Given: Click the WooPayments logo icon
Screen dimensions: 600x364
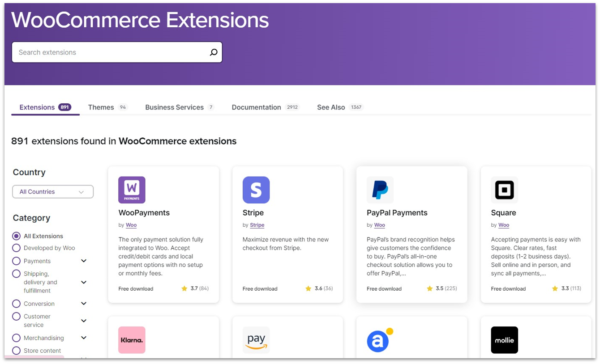Looking at the screenshot, I should [x=132, y=190].
